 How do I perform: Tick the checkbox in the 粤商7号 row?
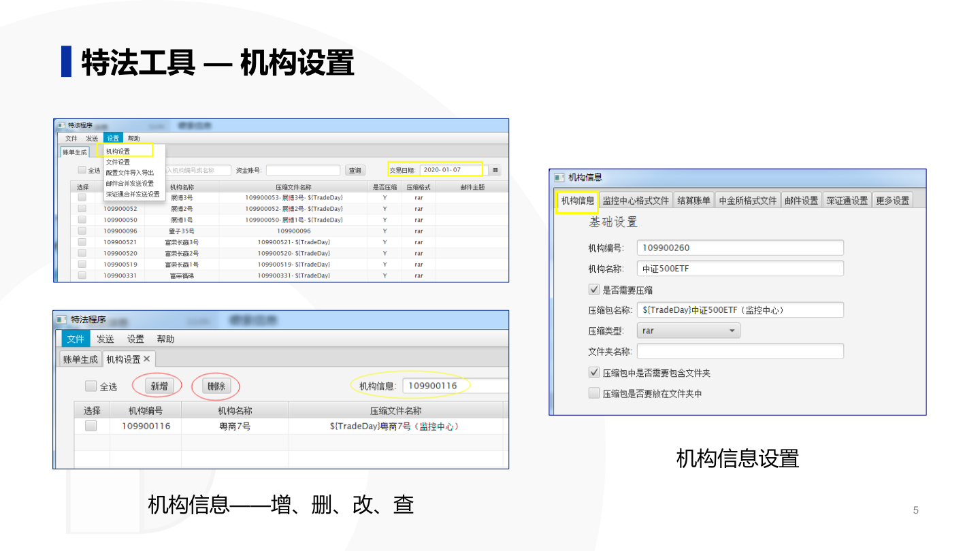tap(91, 426)
